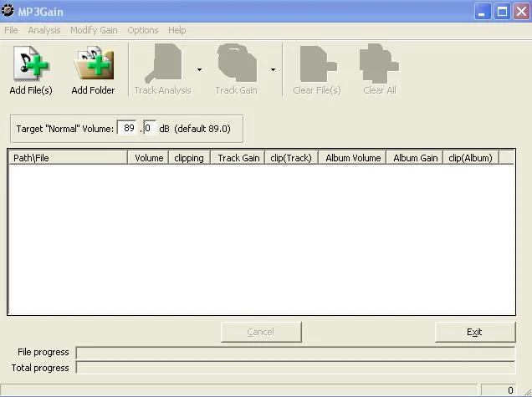Open the Options menu
This screenshot has height=397, width=532.
[x=142, y=30]
